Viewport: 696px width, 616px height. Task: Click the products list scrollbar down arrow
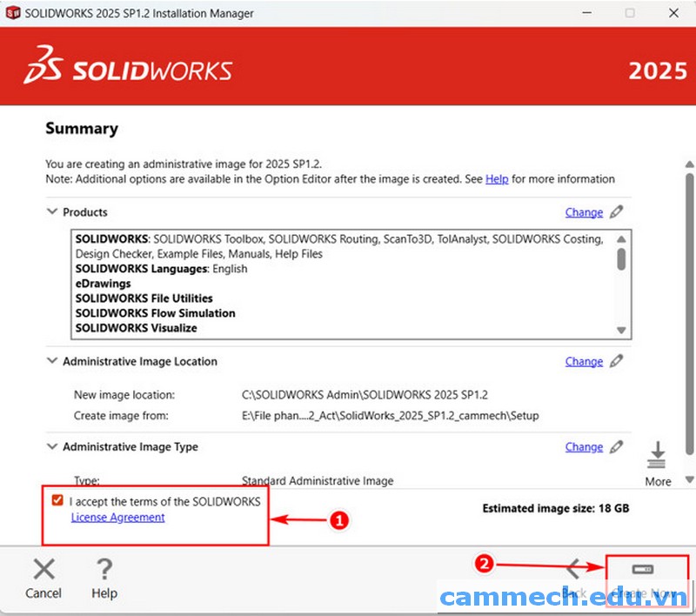click(621, 331)
